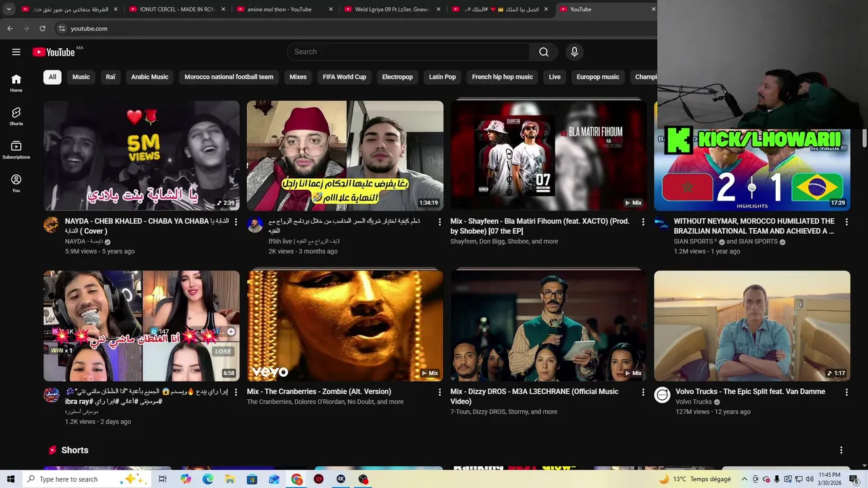The image size is (868, 488).
Task: Open the You section in sidebar
Action: pos(16,183)
